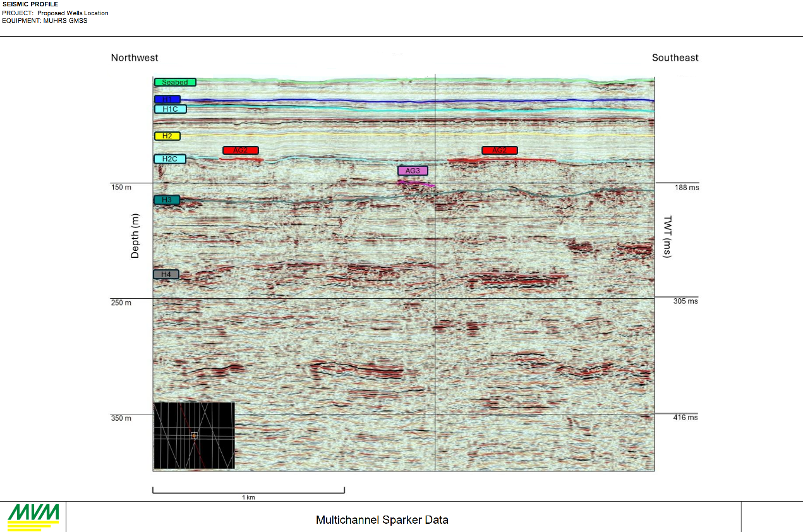
Task: Open the black survey location inset map
Action: click(x=194, y=436)
